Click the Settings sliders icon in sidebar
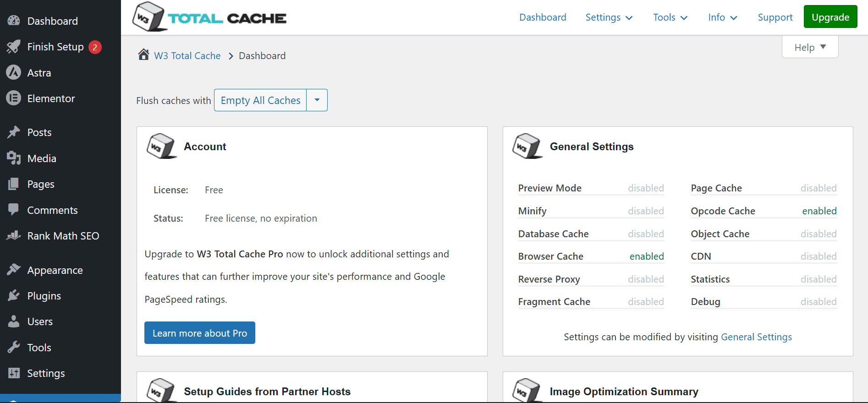This screenshot has width=868, height=403. [14, 373]
